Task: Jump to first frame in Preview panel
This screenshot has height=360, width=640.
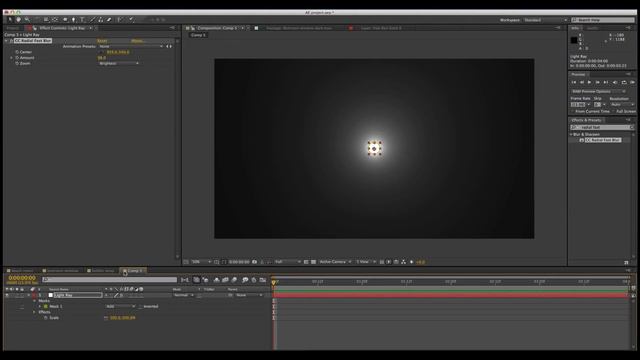Action: [x=574, y=82]
